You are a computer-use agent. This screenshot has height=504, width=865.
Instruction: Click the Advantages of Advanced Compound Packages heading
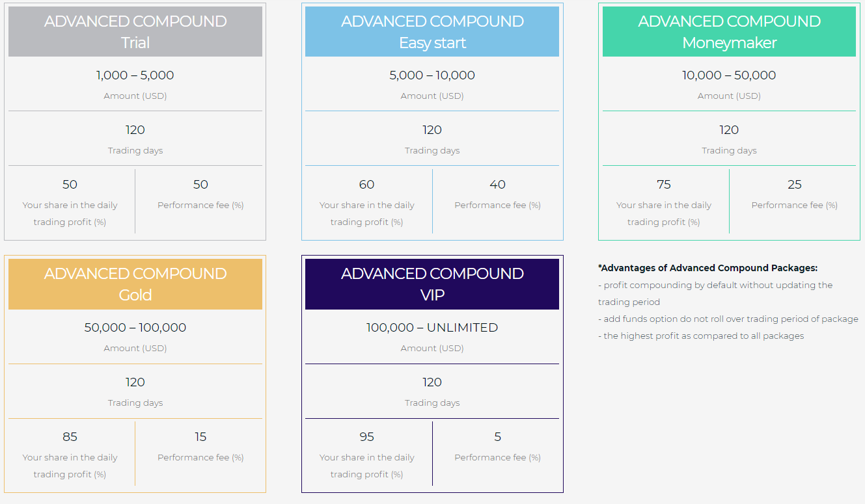(707, 268)
